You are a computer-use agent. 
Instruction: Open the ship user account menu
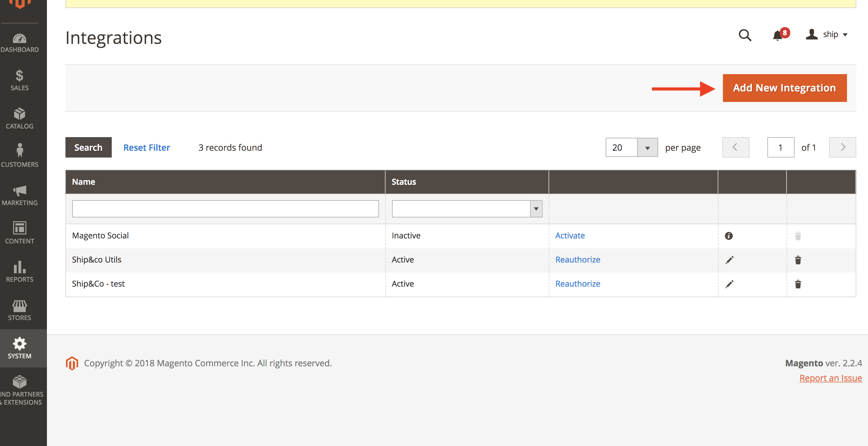(x=826, y=34)
